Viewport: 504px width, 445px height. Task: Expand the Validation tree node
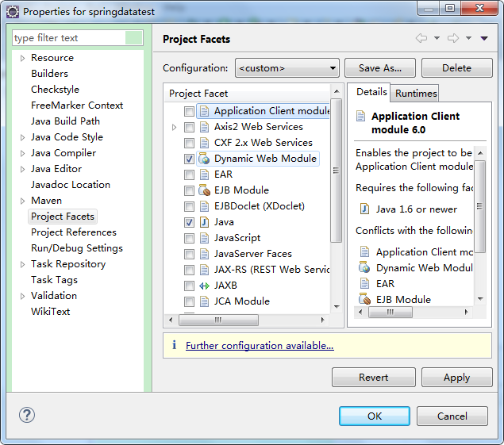[x=22, y=296]
